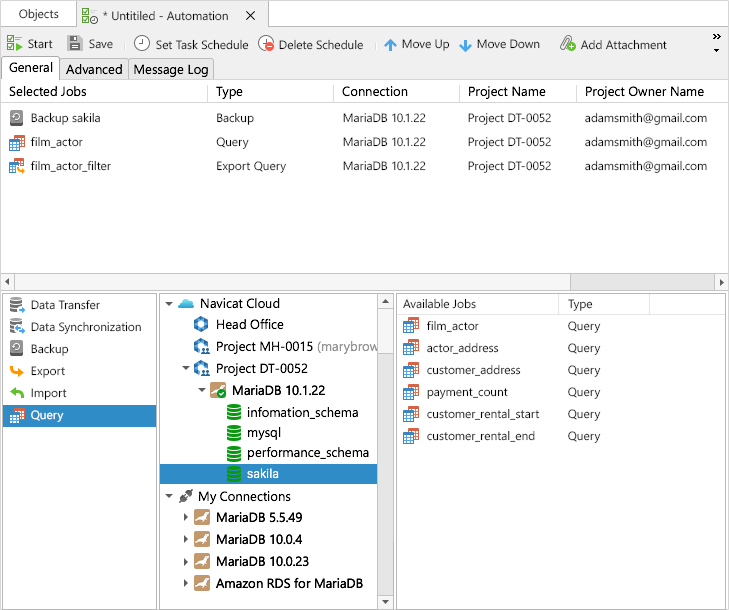Click the payment_count query icon
Screen dimensions: 729x610
click(411, 392)
